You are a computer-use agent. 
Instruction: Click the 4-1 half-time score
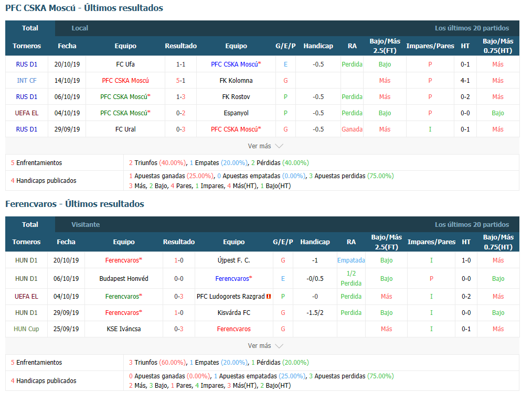click(x=465, y=80)
